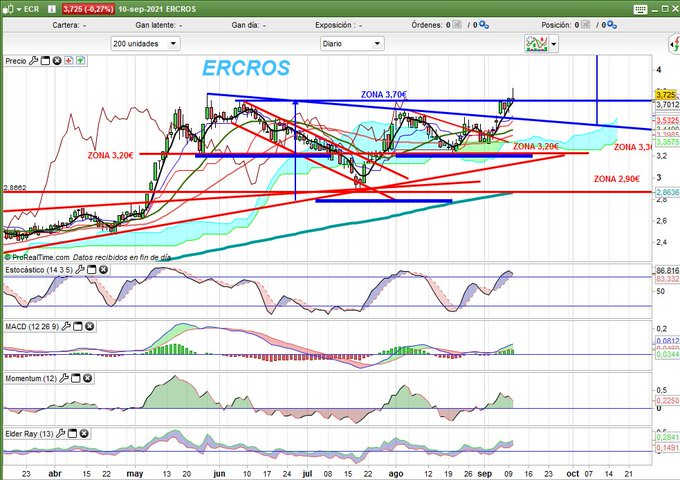Open the ECR ticker dropdown arrow

[x=19, y=9]
